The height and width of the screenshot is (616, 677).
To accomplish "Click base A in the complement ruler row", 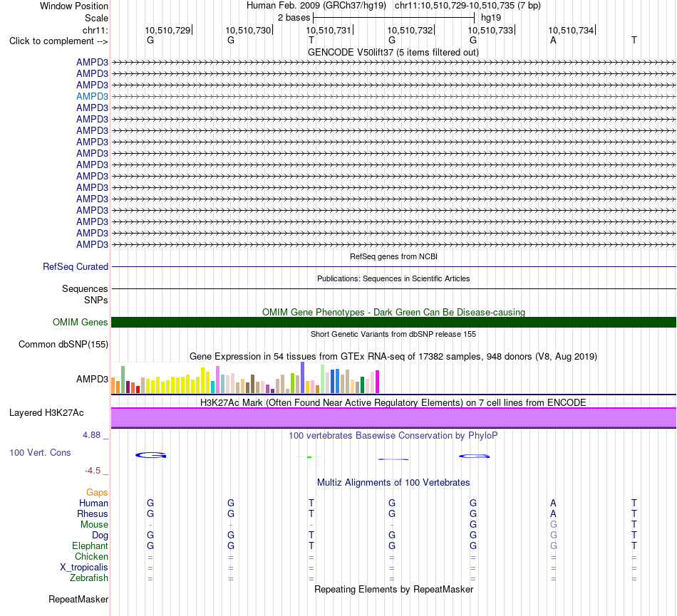I will pos(553,40).
